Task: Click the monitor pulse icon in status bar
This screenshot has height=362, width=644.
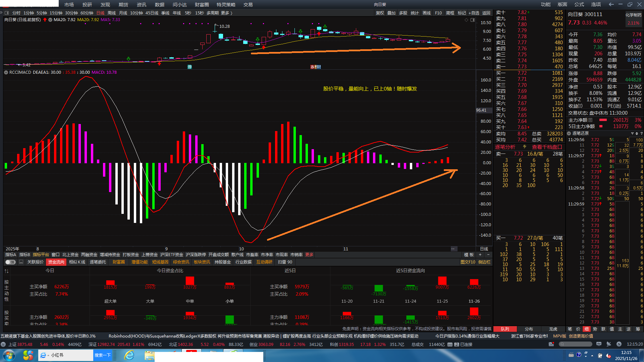Action: (x=599, y=344)
